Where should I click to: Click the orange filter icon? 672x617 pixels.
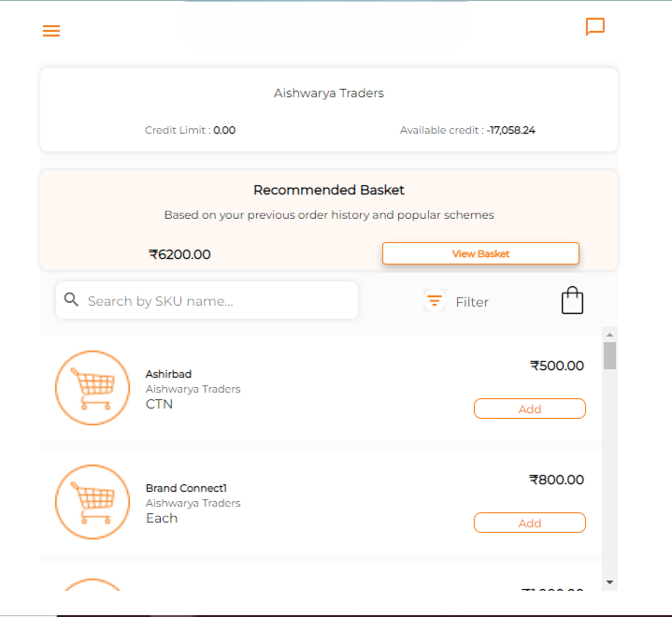(434, 301)
